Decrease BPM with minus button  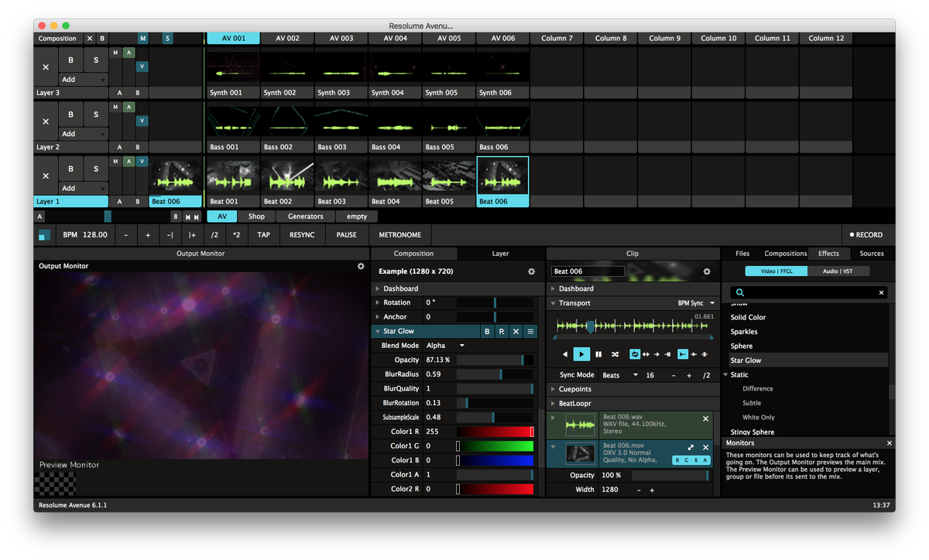tap(126, 235)
